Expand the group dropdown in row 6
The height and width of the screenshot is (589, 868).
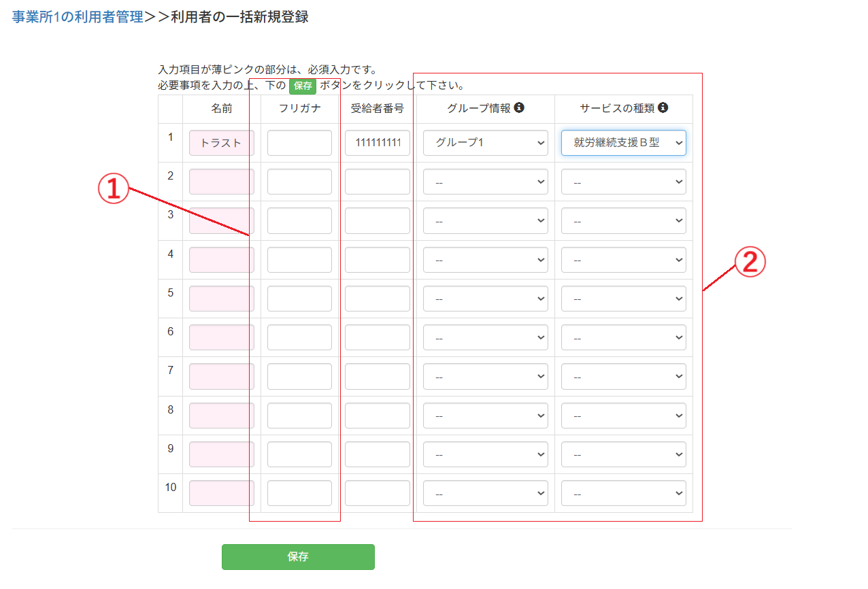click(485, 337)
